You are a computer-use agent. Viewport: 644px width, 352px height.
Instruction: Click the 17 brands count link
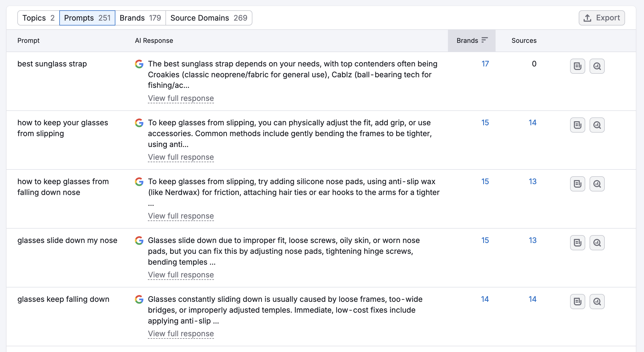coord(485,64)
